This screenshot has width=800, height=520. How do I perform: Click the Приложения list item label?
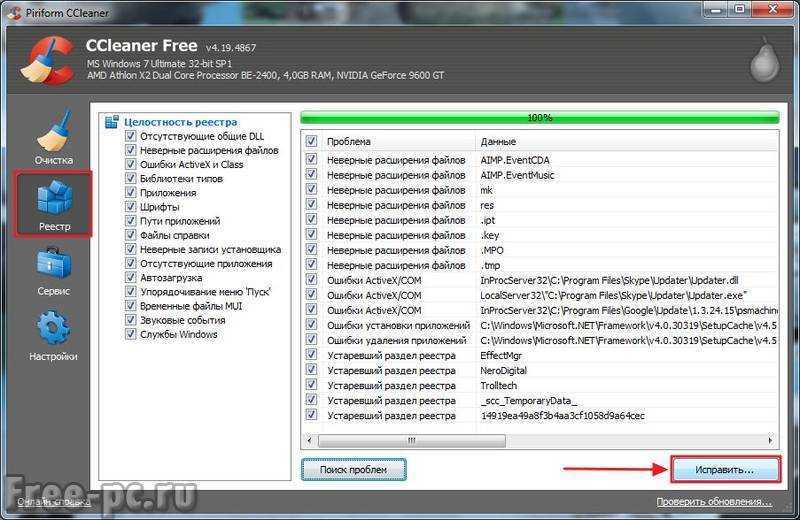[168, 193]
